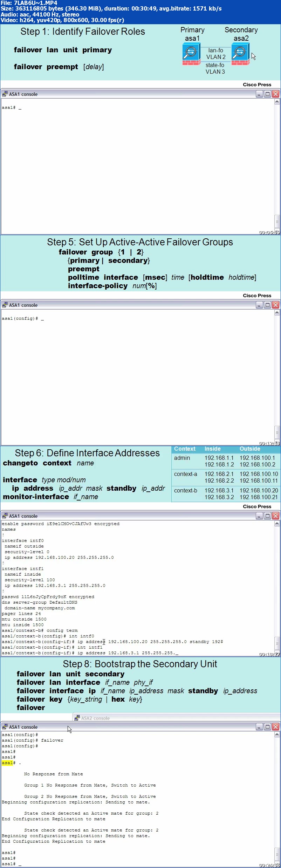This screenshot has height=868, width=281.
Task: Click the ASA1 console title icon in the Step 8 frame
Action: click(5, 727)
